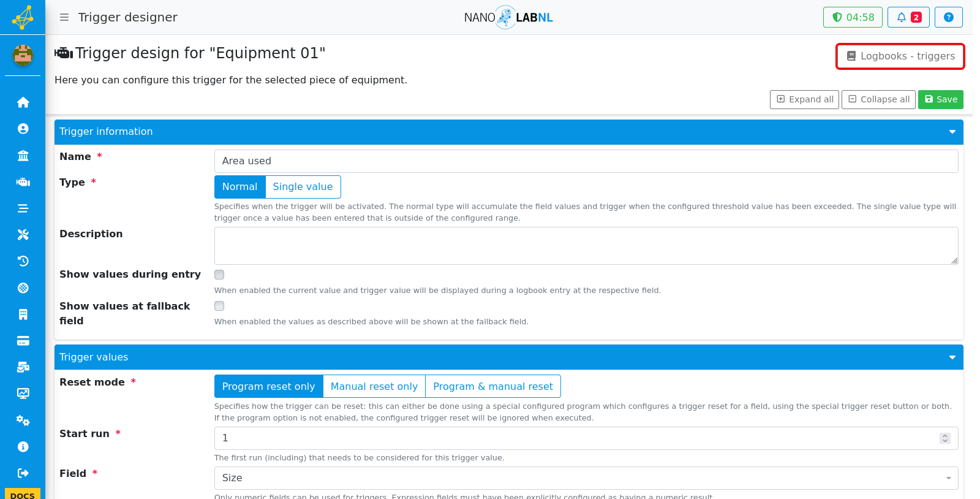Click into the Description text area
980x499 pixels.
pyautogui.click(x=586, y=246)
